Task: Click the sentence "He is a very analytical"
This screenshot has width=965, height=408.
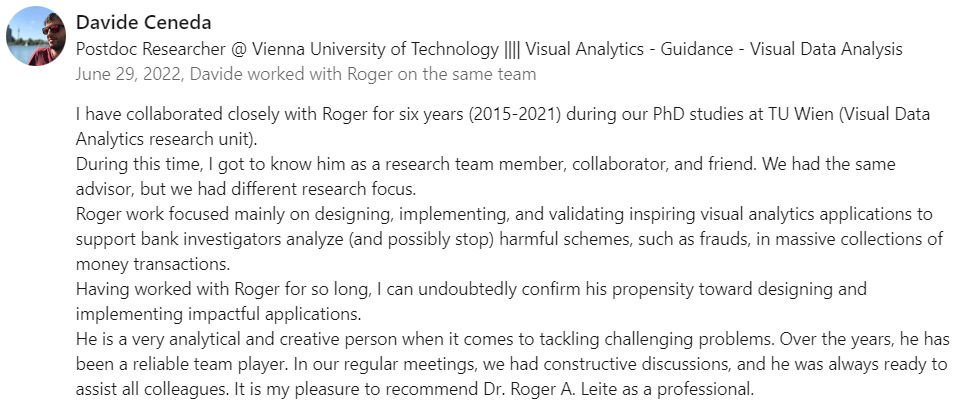Action: 445,339
